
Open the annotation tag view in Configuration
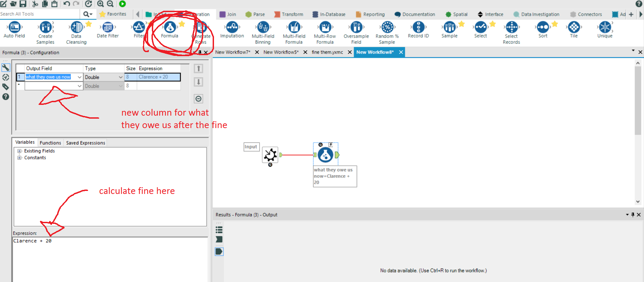pyautogui.click(x=6, y=87)
